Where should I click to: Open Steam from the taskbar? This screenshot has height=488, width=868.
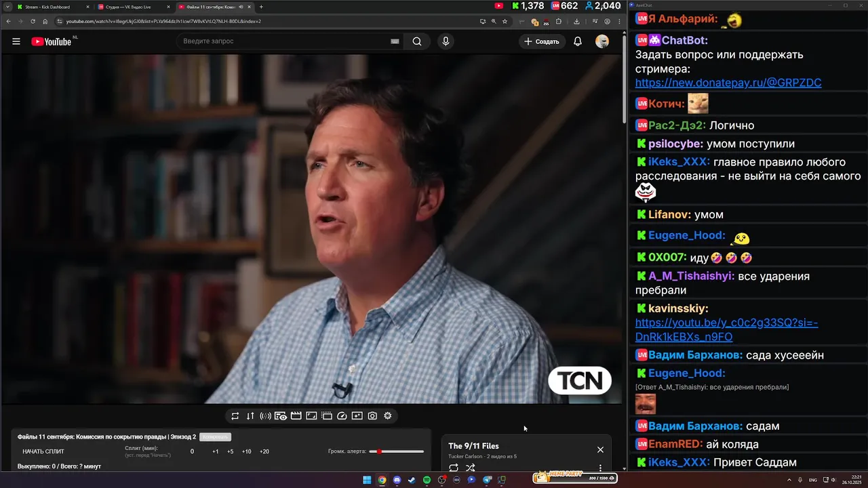click(x=412, y=480)
